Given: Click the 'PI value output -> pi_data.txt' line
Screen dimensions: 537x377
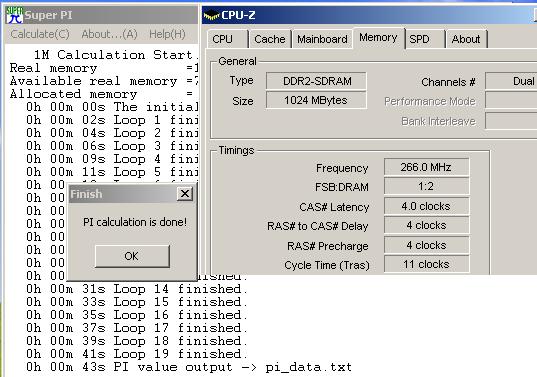Looking at the screenshot, I should point(189,367).
